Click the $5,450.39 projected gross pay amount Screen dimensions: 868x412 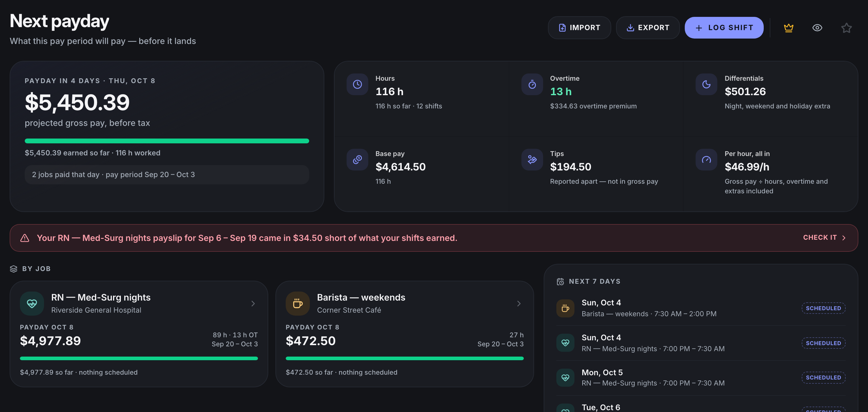(x=77, y=102)
